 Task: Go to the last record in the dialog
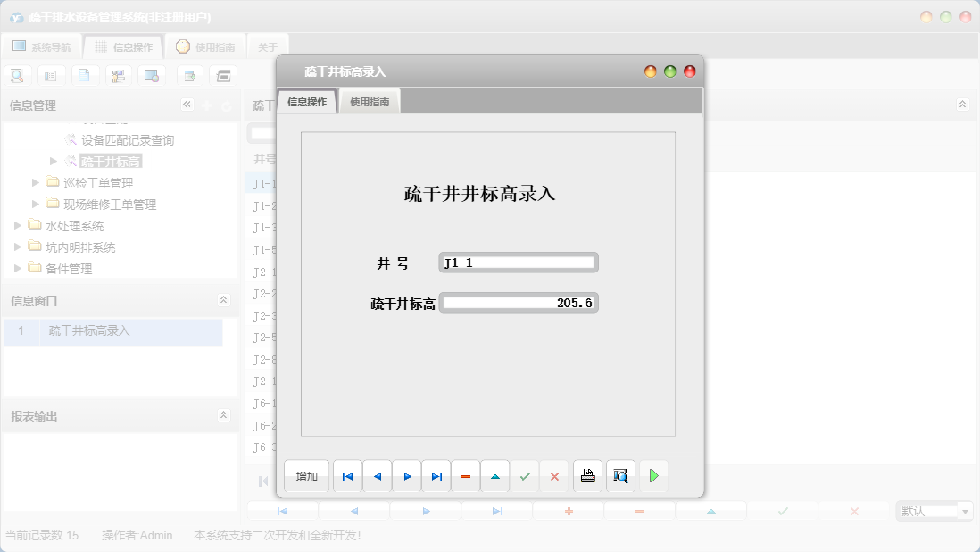(436, 476)
